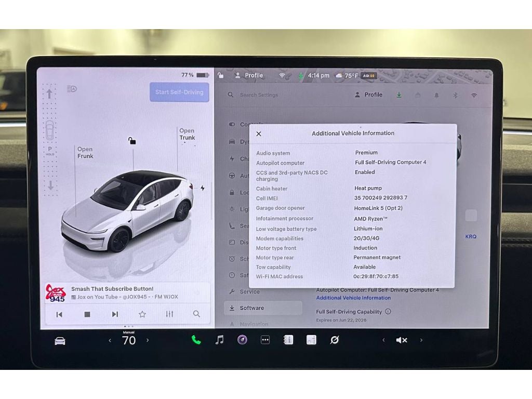Select the Safety settings menu
Image resolution: width=532 pixels, height=399 pixels.
239,275
